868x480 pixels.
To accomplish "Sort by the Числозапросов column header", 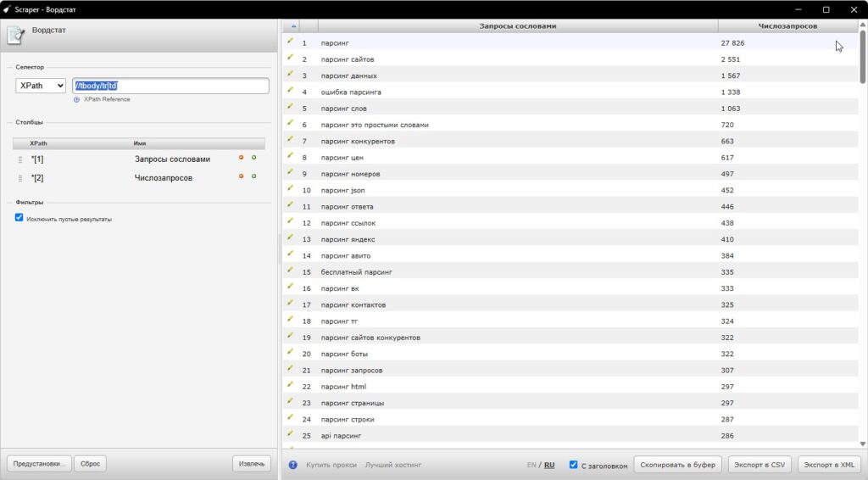I will (787, 26).
